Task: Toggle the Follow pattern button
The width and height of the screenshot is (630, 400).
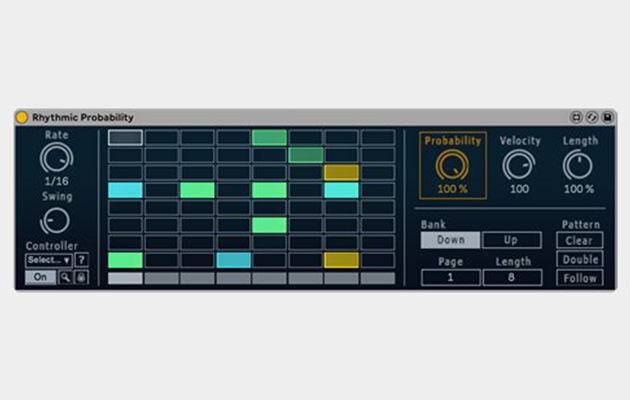Action: (x=580, y=278)
